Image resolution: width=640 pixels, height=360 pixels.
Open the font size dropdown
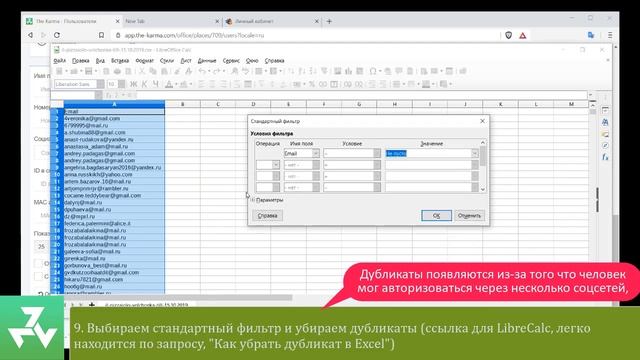point(122,84)
